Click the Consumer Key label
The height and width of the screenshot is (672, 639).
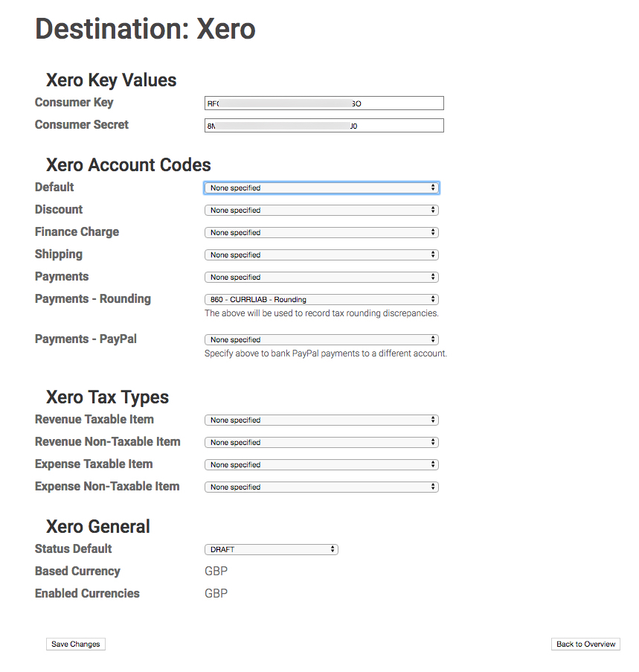tap(74, 103)
